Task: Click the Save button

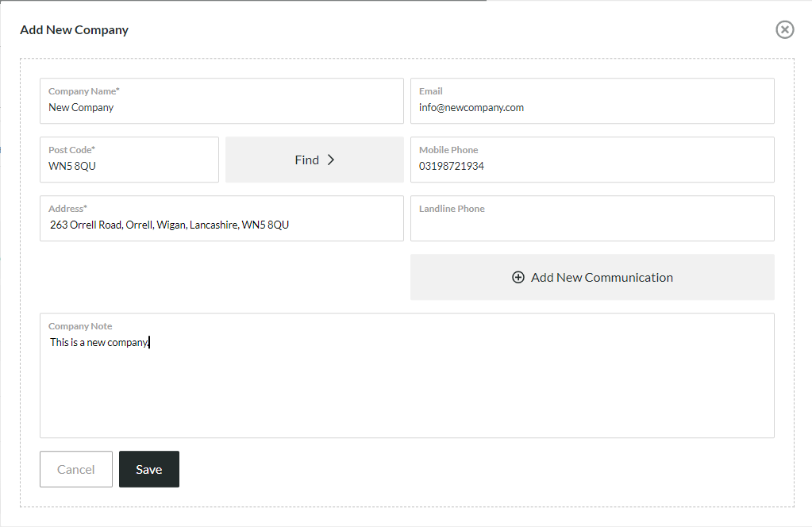Action: (149, 469)
